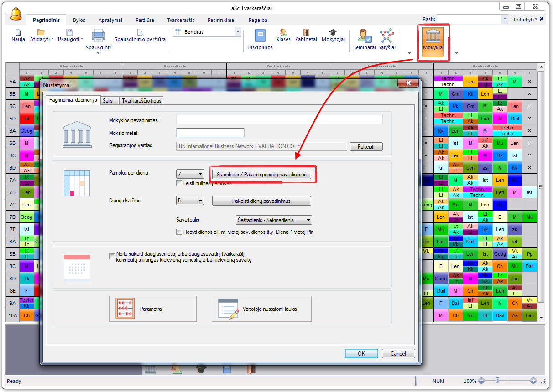
Task: Check the multi-semester timetable checkbox
Action: point(112,257)
